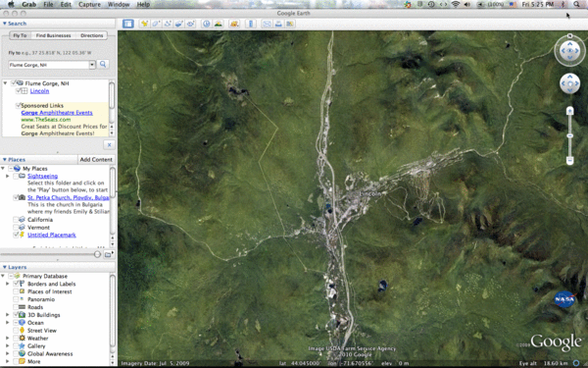Open the File menu
The image size is (588, 368).
click(48, 4)
